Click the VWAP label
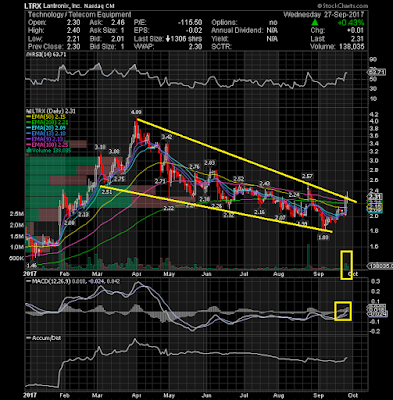 click(143, 47)
